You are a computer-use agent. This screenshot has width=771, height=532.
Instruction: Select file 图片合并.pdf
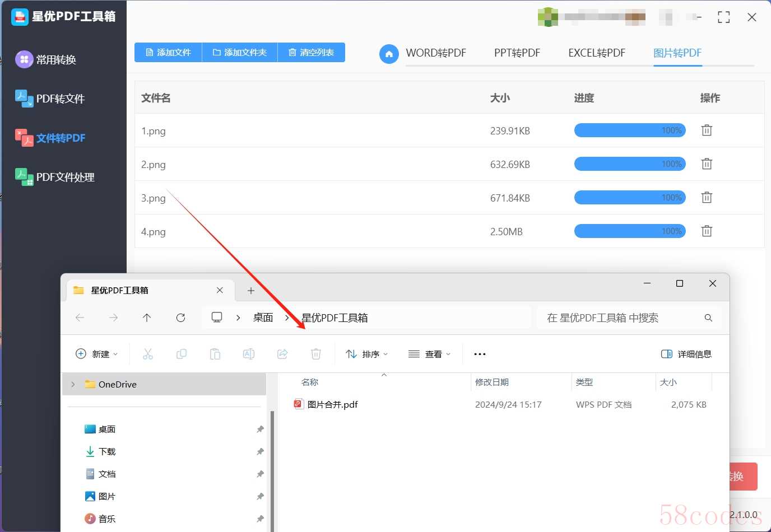pyautogui.click(x=332, y=404)
